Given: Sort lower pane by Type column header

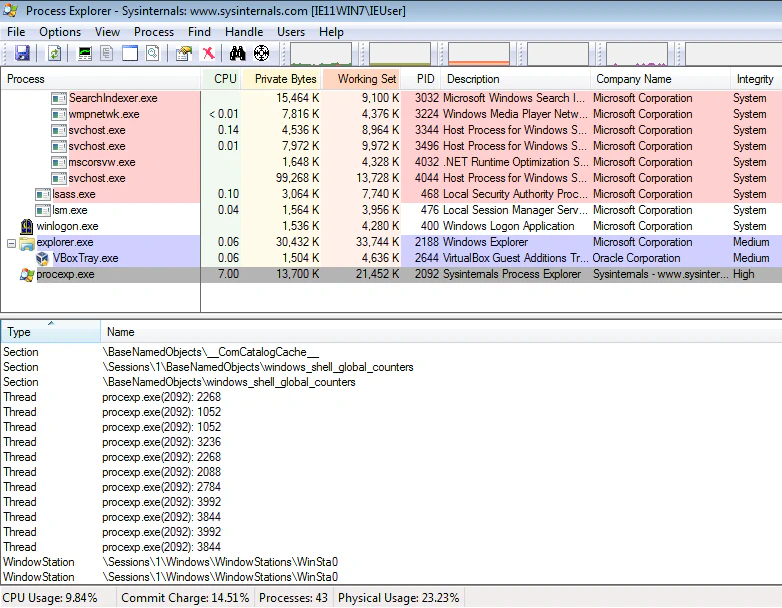Looking at the screenshot, I should click(50, 332).
